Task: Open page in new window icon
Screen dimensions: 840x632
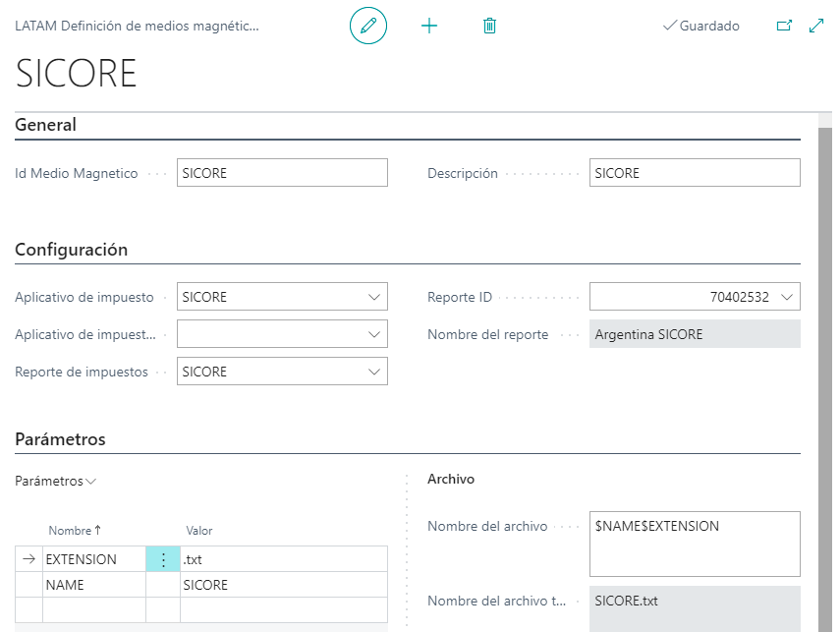Action: tap(784, 26)
